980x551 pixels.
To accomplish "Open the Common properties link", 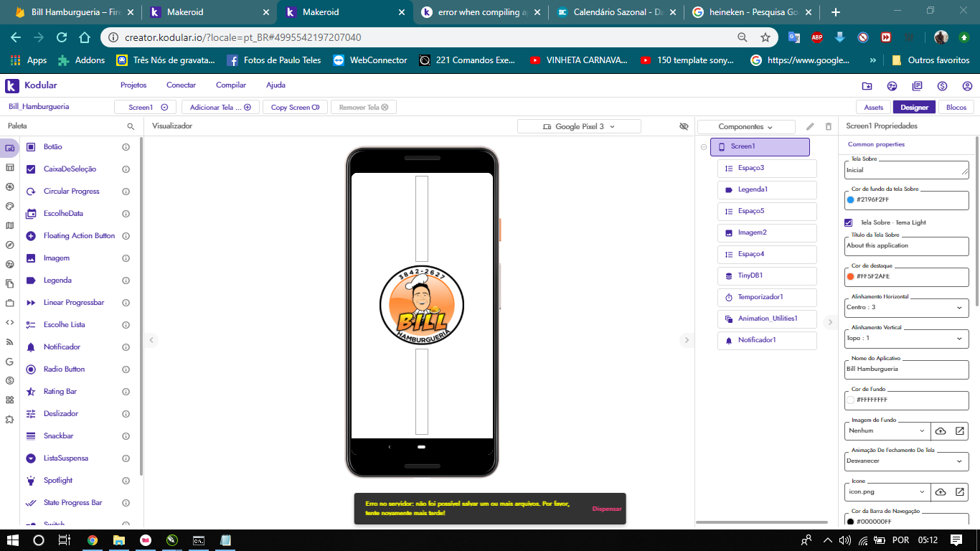I will (876, 145).
